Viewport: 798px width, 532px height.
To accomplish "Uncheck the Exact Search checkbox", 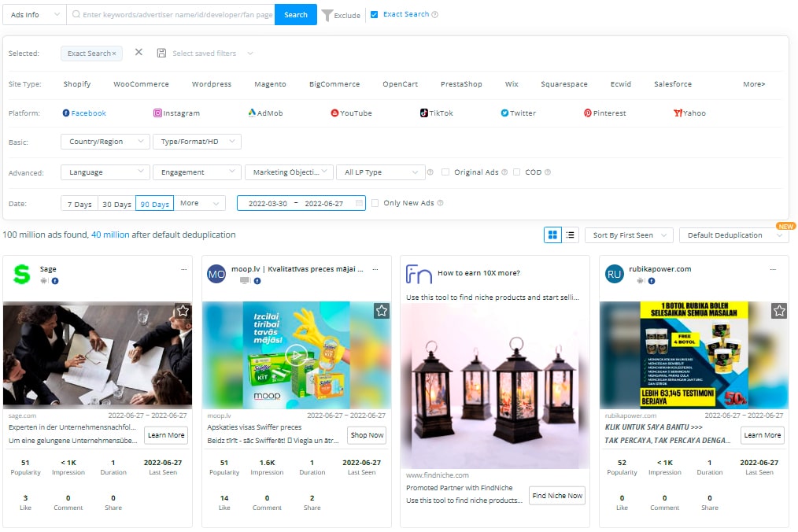I will click(x=374, y=14).
